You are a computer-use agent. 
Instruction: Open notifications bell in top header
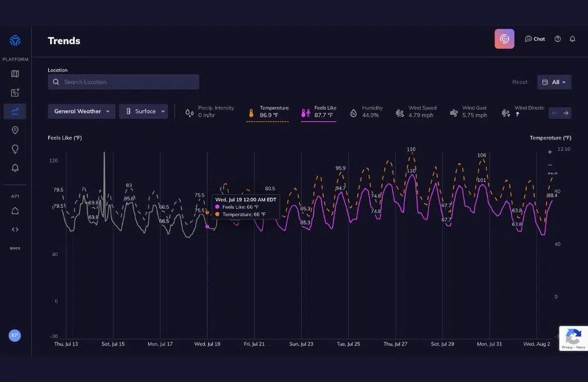coord(573,39)
